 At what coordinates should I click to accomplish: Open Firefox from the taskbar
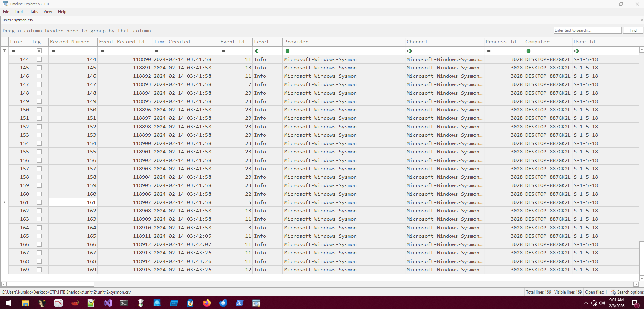click(x=206, y=303)
